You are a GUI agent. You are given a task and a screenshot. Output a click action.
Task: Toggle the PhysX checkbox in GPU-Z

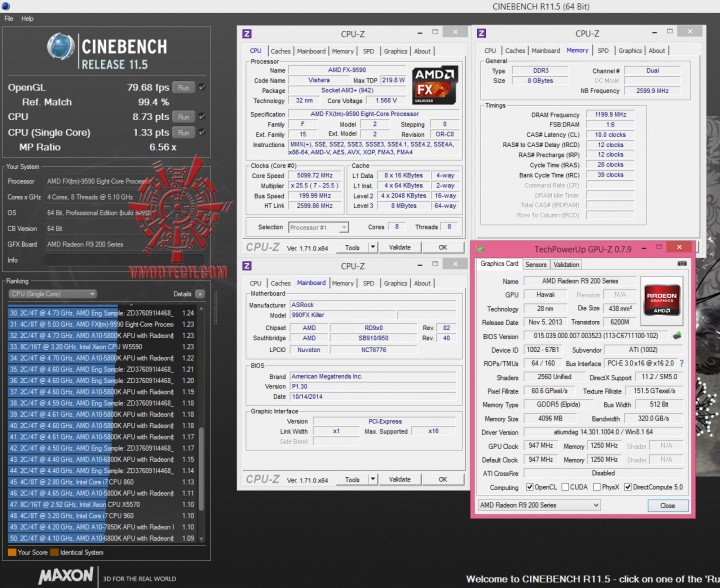[x=597, y=487]
